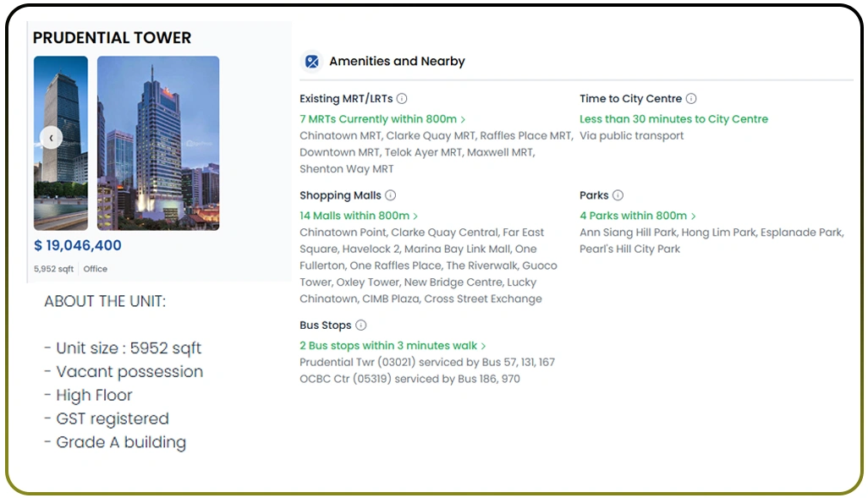Click the blue Amenities and Nearby badge icon

coord(311,61)
